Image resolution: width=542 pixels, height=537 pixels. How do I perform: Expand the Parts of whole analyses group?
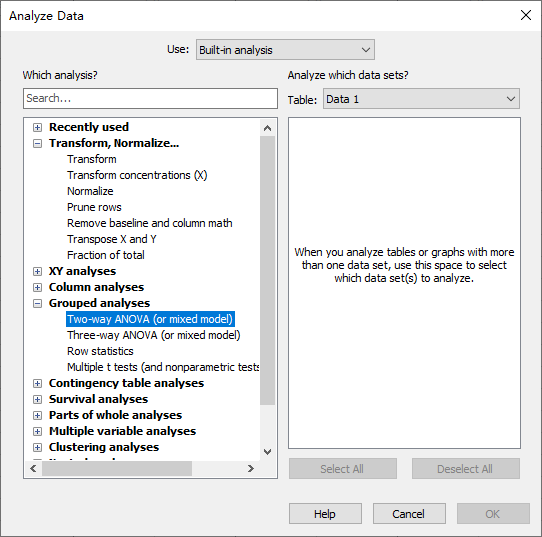click(x=37, y=415)
